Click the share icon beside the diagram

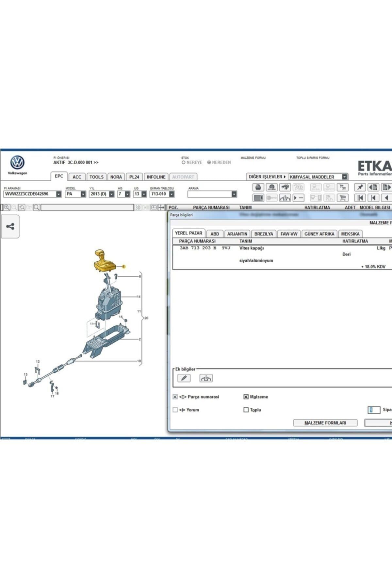pyautogui.click(x=10, y=226)
